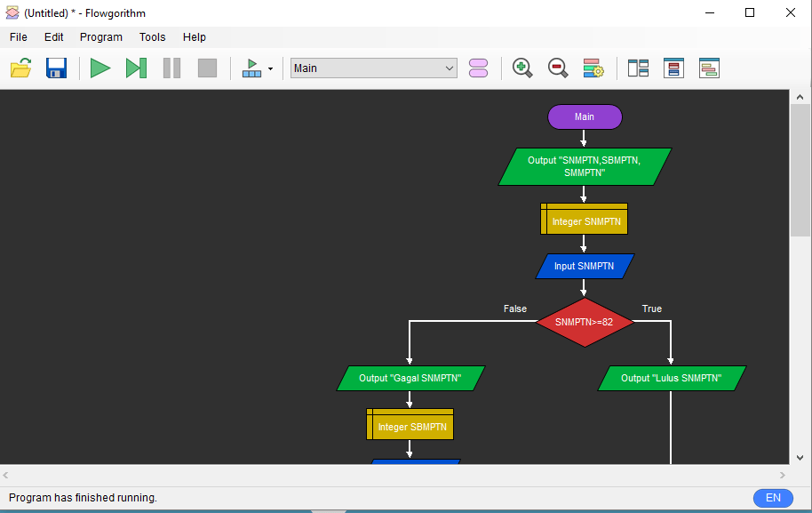Screen dimensions: 812x513
Task: Switch language with the EN button
Action: point(773,498)
